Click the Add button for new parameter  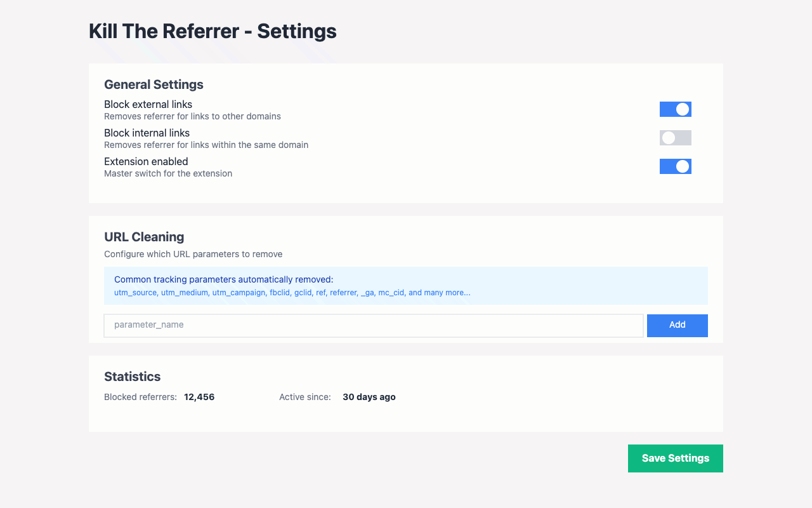click(x=677, y=325)
